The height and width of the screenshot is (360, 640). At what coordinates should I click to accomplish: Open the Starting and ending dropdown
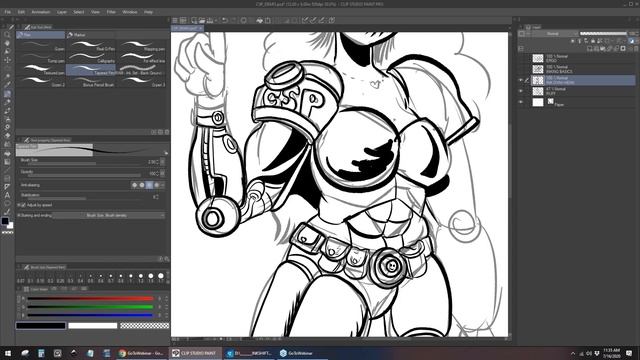(109, 216)
